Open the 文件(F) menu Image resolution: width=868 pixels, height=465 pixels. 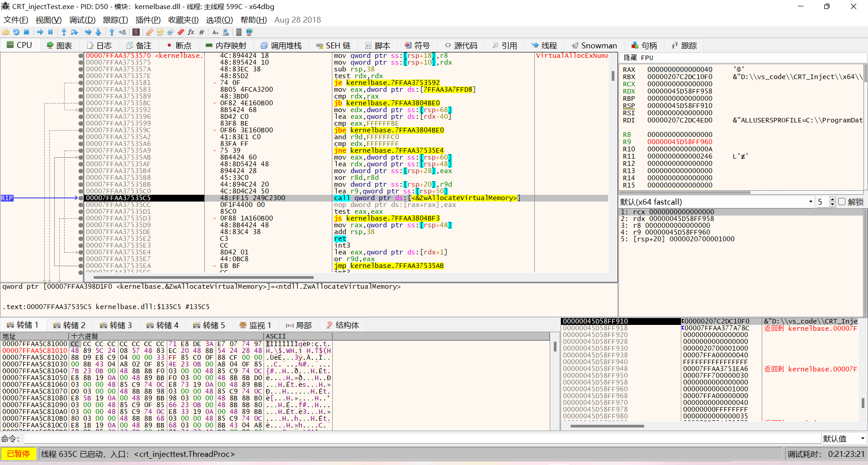(16, 20)
